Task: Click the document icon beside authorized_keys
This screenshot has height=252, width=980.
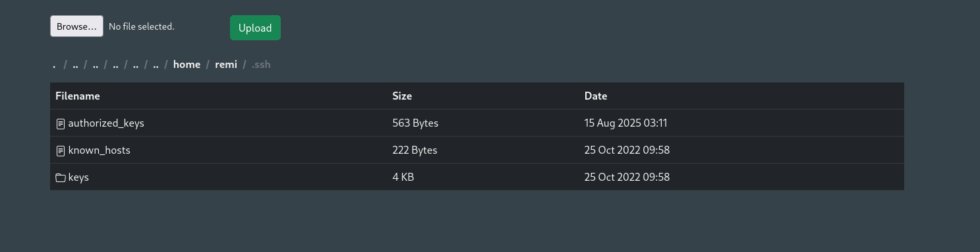Action: (61, 123)
